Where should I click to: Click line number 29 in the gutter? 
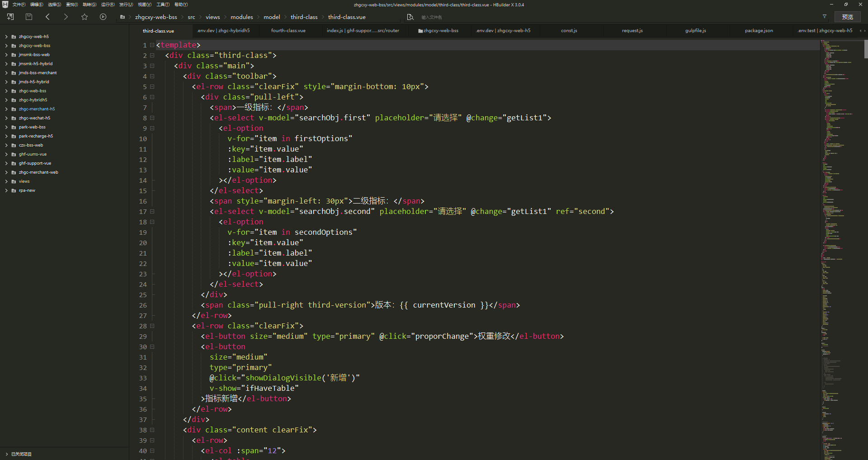[143, 337]
